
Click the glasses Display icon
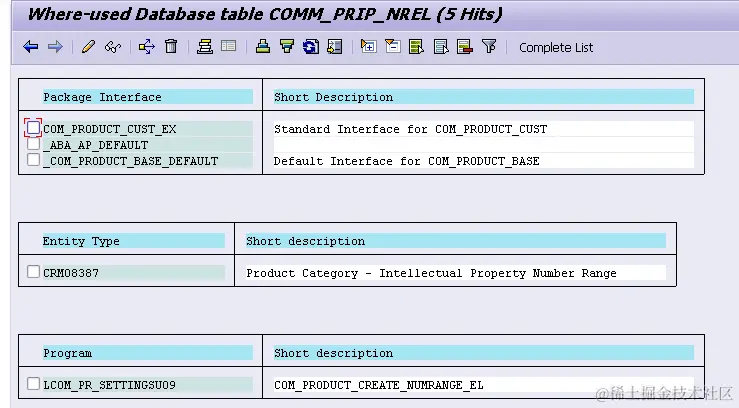pyautogui.click(x=113, y=47)
